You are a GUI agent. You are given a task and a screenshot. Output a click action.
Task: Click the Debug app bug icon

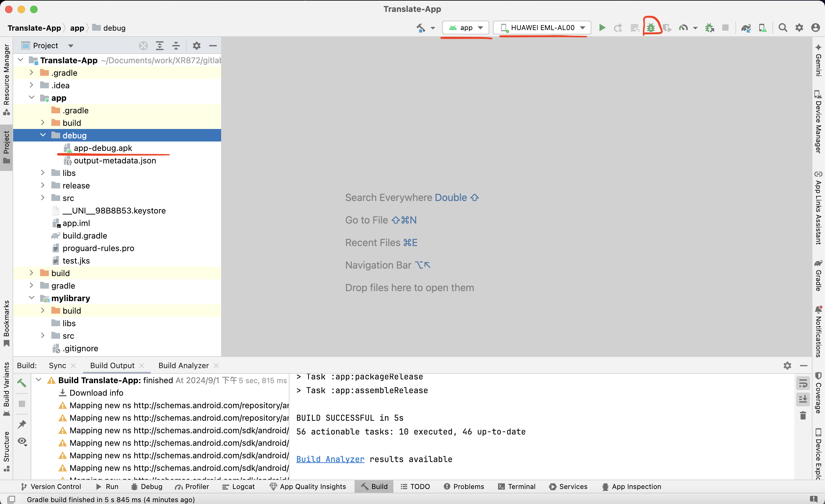(651, 28)
